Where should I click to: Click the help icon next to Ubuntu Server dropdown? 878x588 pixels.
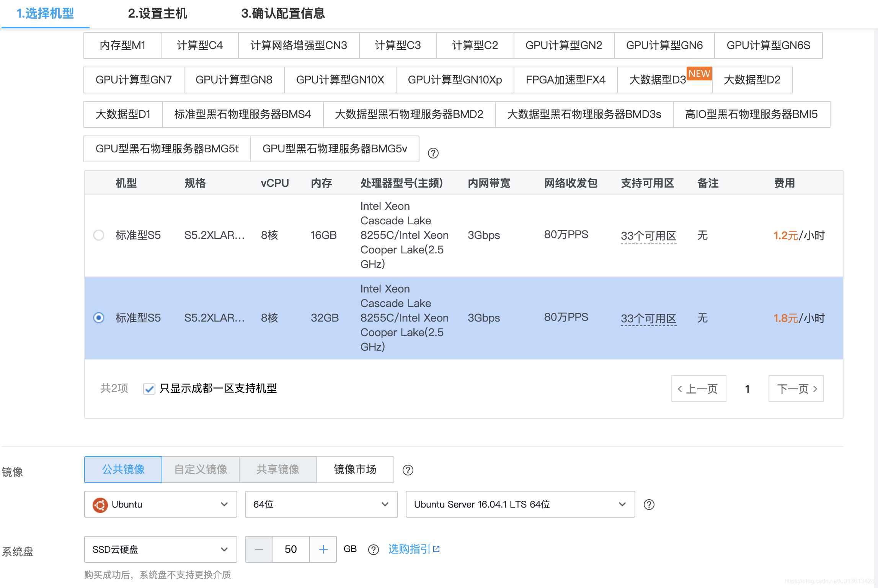[x=650, y=504]
